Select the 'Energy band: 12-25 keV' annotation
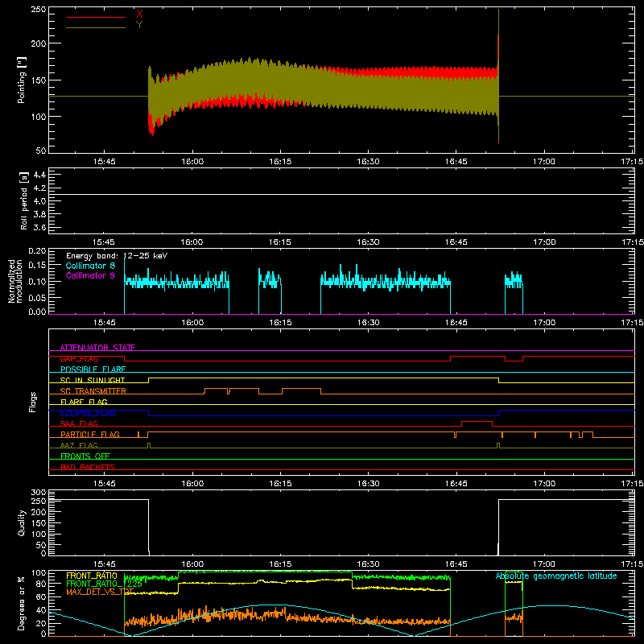644x644 pixels. (117, 256)
